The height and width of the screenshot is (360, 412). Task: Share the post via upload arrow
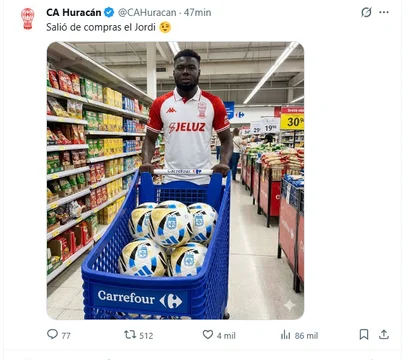[384, 334]
